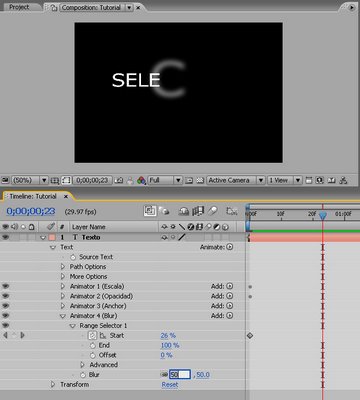Click the lock column header icon
Image resolution: width=360 pixels, height=400 pixels.
pyautogui.click(x=31, y=227)
